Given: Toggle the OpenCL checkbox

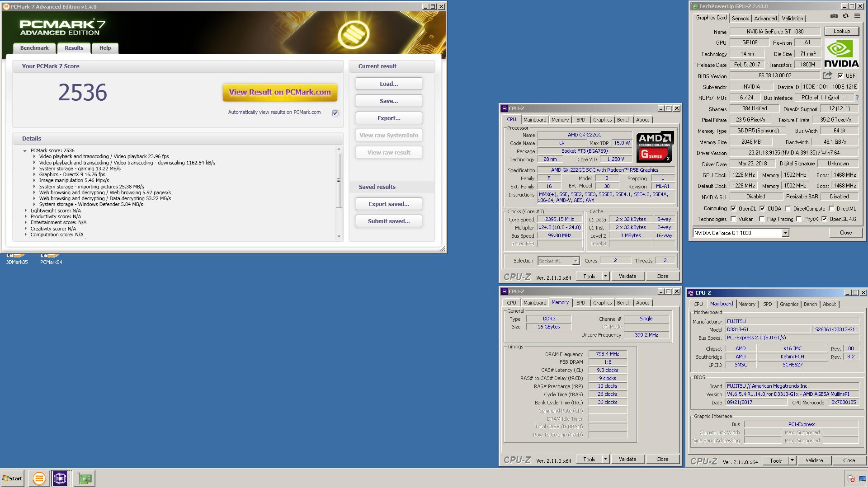Looking at the screenshot, I should pyautogui.click(x=733, y=208).
